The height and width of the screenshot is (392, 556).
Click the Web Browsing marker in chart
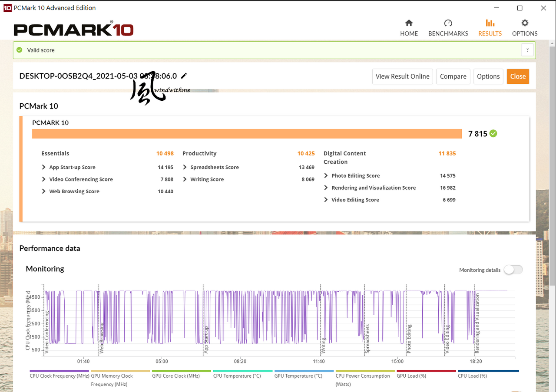[102, 338]
